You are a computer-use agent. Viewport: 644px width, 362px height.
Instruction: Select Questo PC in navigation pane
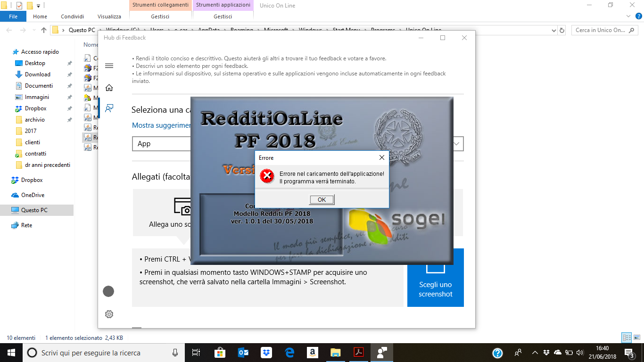point(34,210)
